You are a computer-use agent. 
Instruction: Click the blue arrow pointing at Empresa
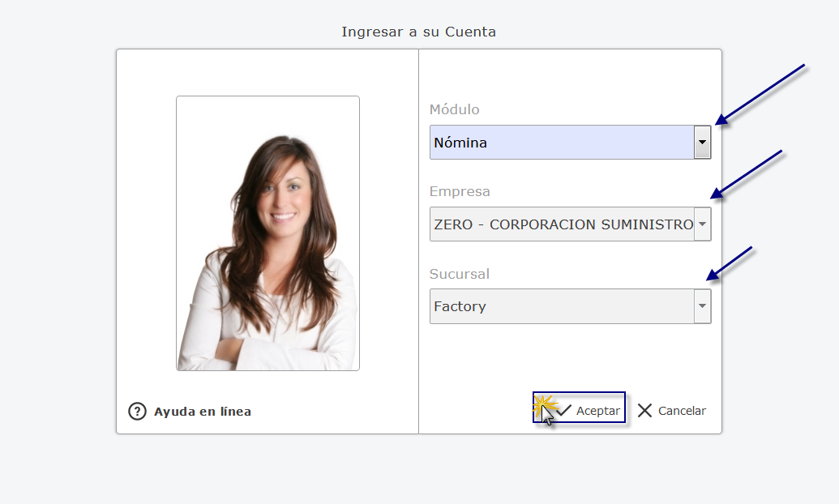coord(746,174)
